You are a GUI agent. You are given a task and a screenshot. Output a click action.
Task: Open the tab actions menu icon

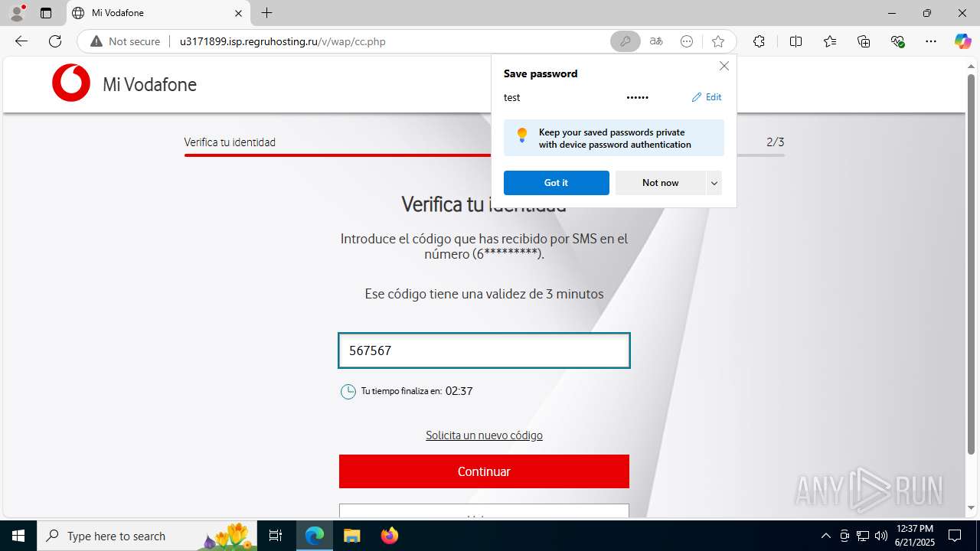(46, 13)
